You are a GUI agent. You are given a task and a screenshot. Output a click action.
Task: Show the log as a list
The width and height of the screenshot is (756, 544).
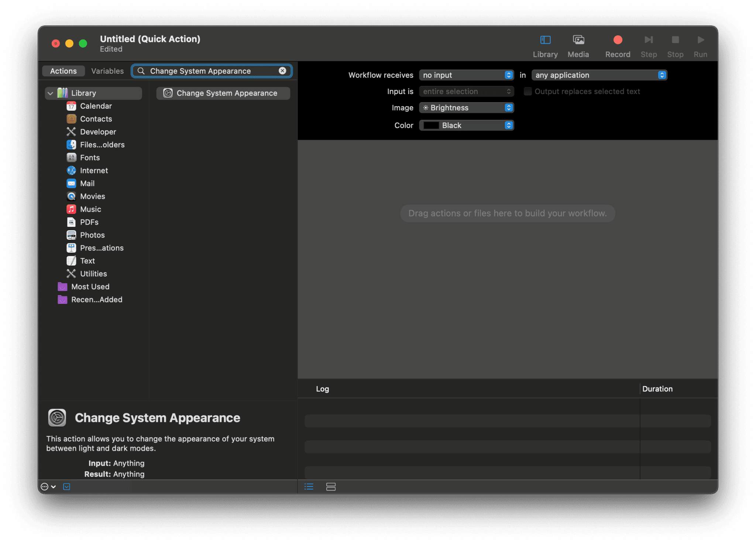tap(309, 486)
